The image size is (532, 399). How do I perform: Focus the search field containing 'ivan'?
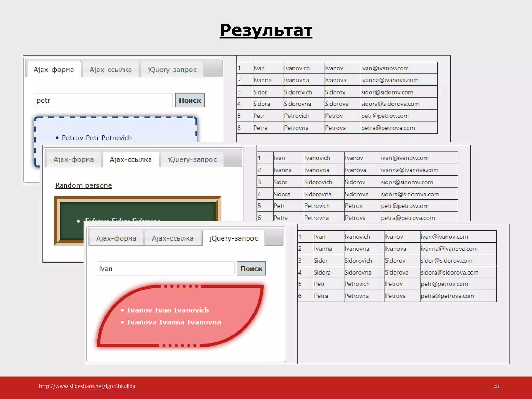(x=165, y=268)
